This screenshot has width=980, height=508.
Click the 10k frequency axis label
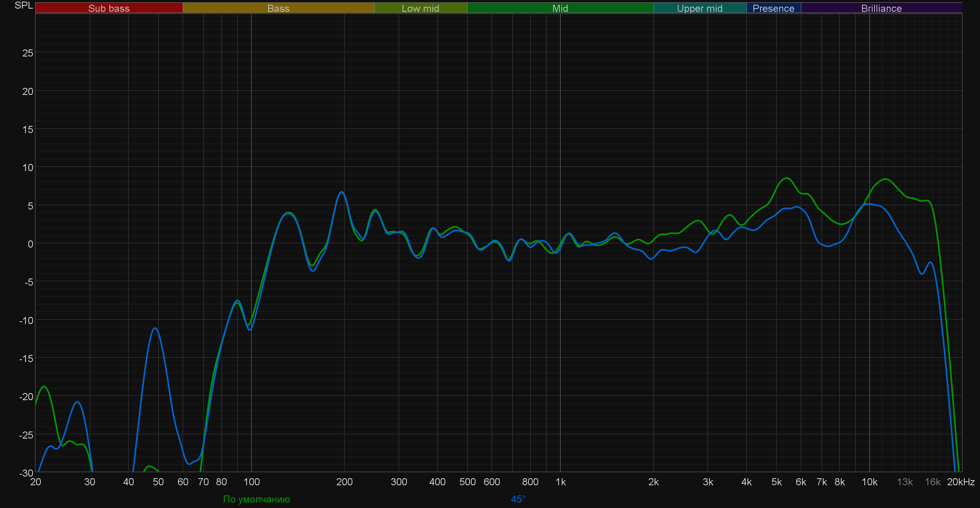click(869, 482)
